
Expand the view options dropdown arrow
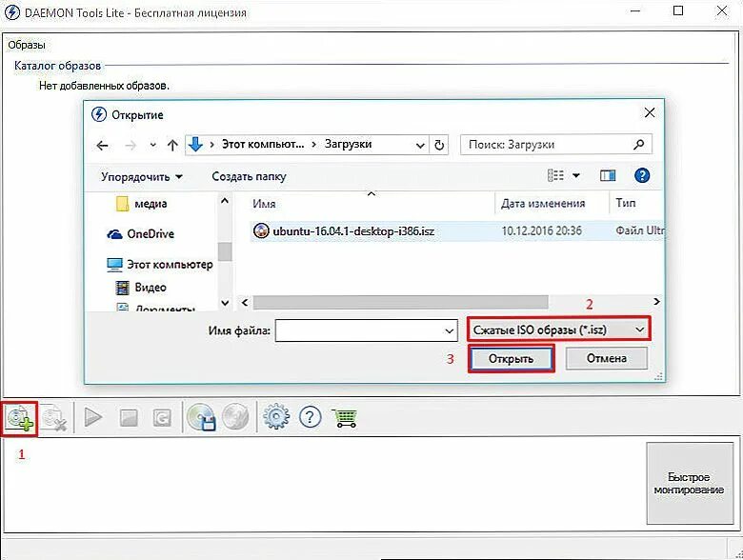pos(576,176)
